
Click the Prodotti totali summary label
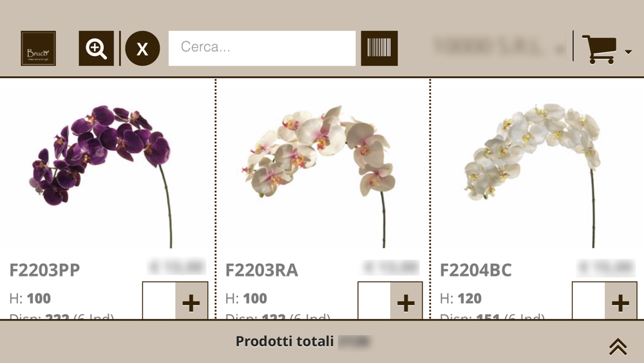pyautogui.click(x=285, y=342)
